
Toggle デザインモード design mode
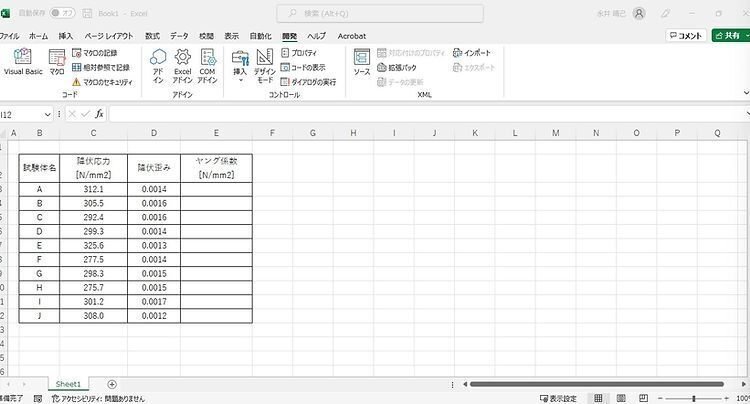(x=265, y=66)
